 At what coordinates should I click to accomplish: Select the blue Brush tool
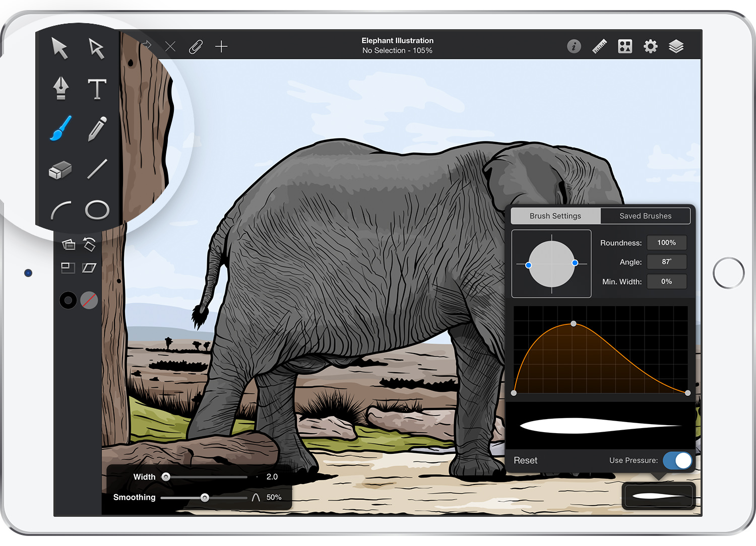tap(60, 128)
